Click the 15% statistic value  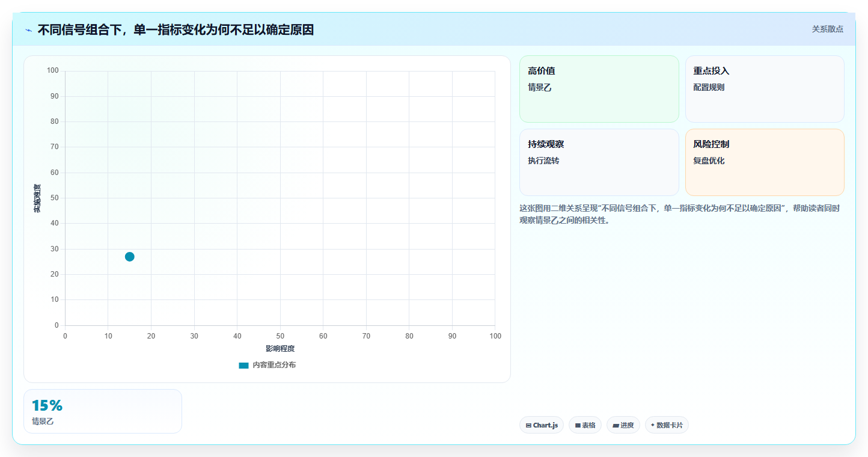pos(47,406)
